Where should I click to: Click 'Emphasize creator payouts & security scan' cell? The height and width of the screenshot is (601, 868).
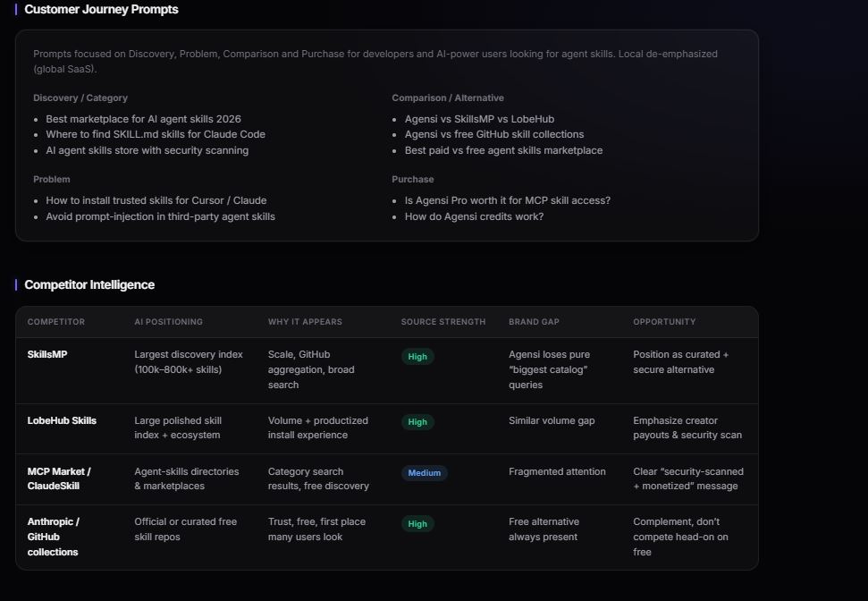687,427
